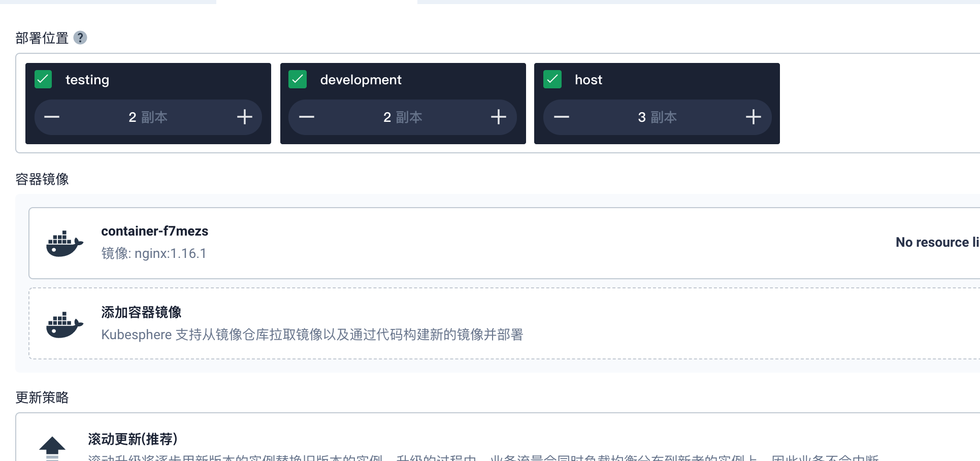Uncheck the testing cluster checkbox

click(x=43, y=79)
